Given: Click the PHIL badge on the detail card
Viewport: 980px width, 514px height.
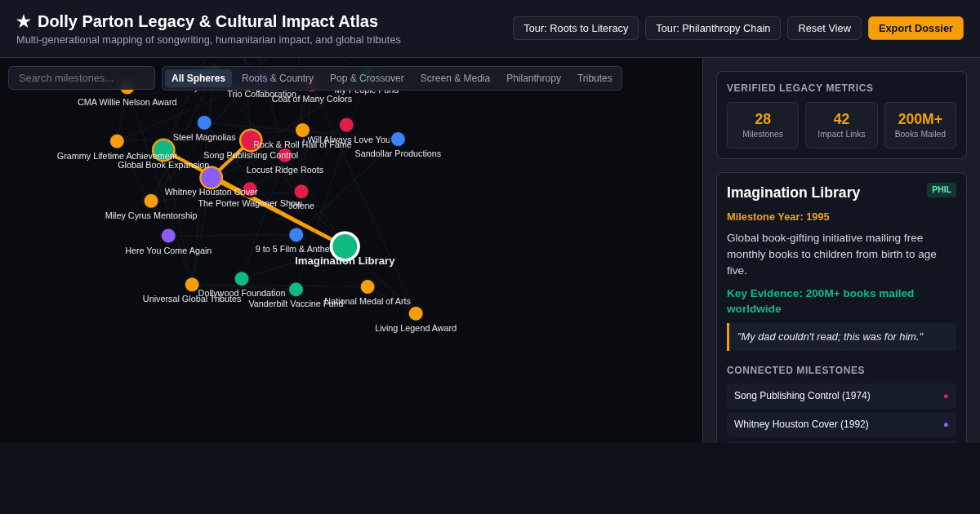Looking at the screenshot, I should [942, 190].
